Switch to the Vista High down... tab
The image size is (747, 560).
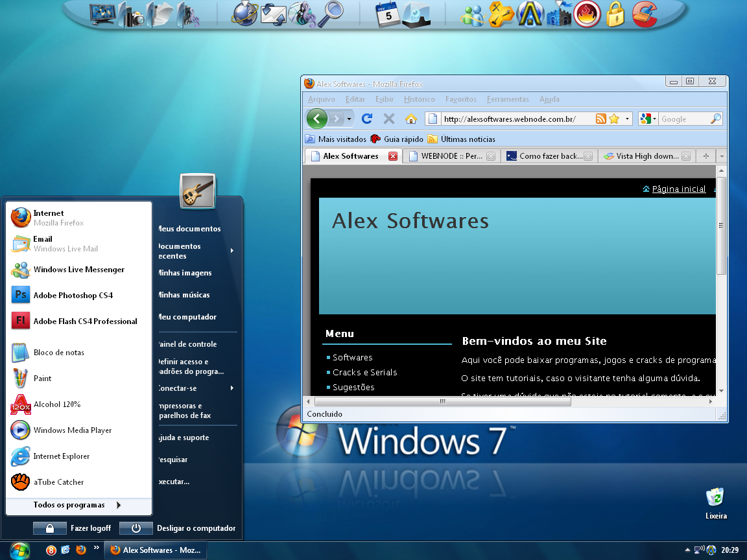646,156
